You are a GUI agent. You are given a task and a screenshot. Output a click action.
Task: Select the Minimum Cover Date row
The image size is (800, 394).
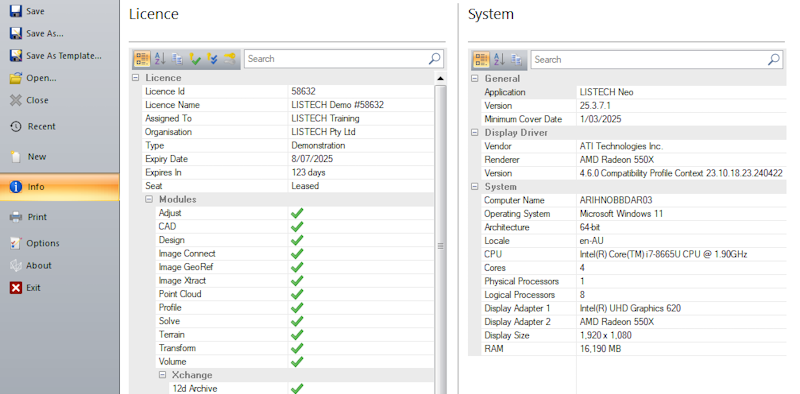[633, 119]
